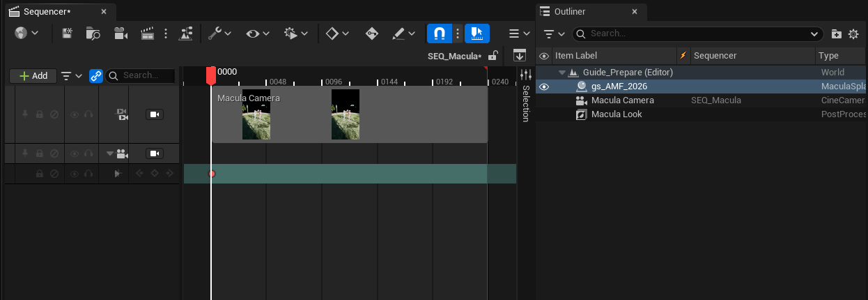Collapse the Macula Camera track expander
The width and height of the screenshot is (868, 300).
click(110, 153)
